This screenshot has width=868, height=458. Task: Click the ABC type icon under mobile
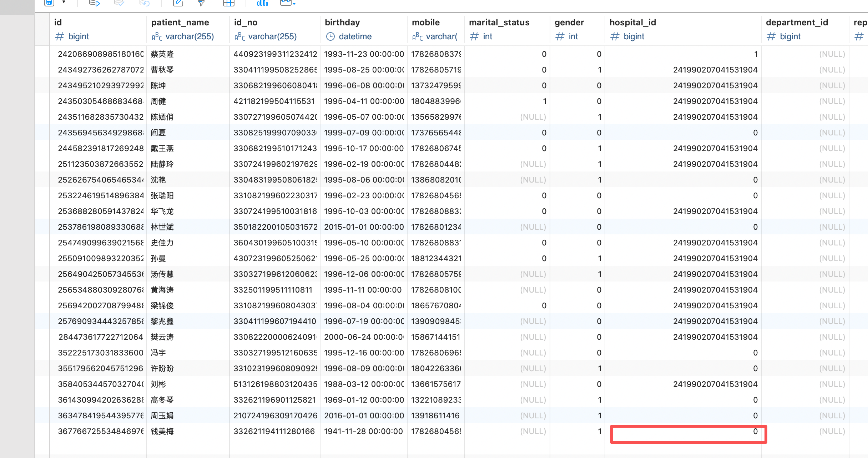tap(418, 36)
